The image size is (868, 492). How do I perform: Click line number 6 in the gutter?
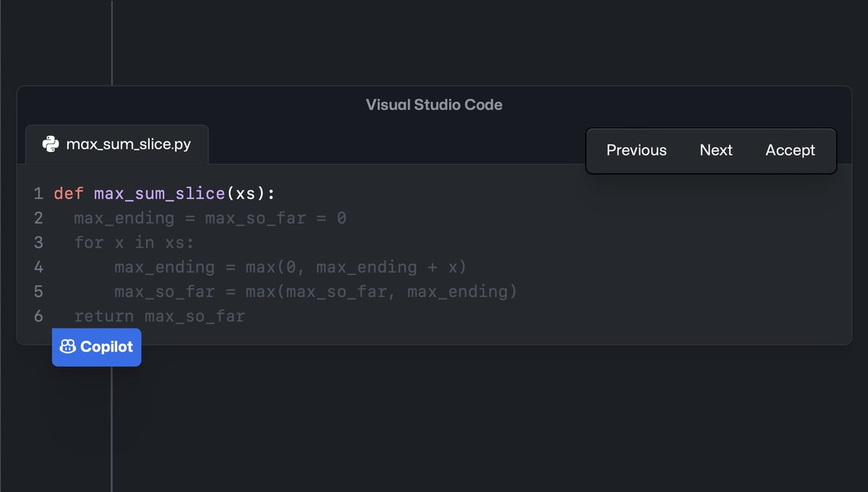coord(38,317)
